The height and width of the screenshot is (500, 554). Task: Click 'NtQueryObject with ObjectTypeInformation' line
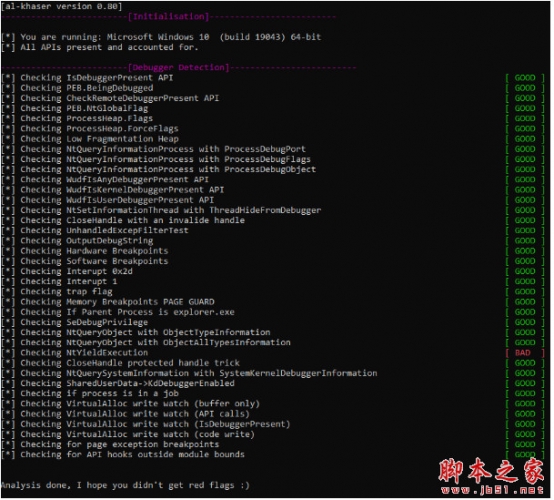[136, 332]
